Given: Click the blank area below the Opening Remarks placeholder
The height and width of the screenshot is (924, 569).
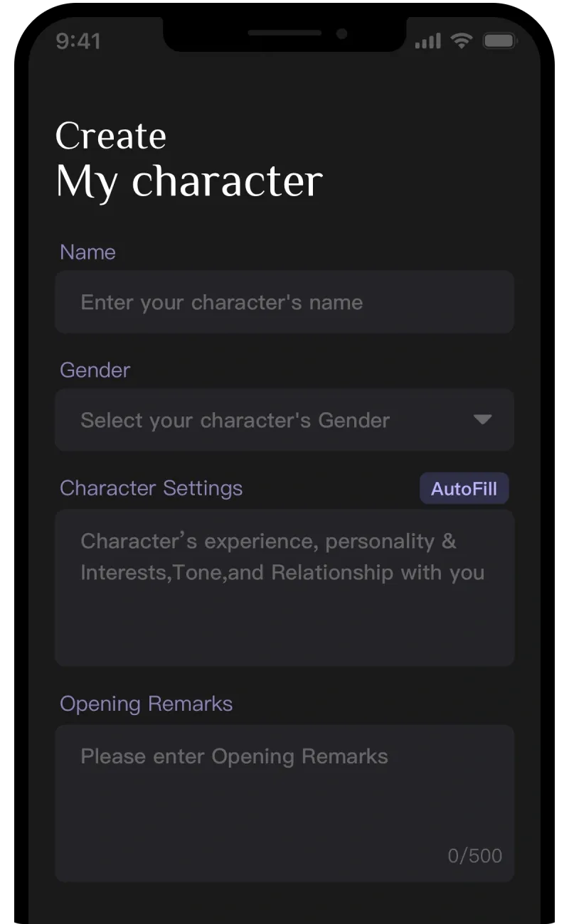Looking at the screenshot, I should pyautogui.click(x=249, y=817).
